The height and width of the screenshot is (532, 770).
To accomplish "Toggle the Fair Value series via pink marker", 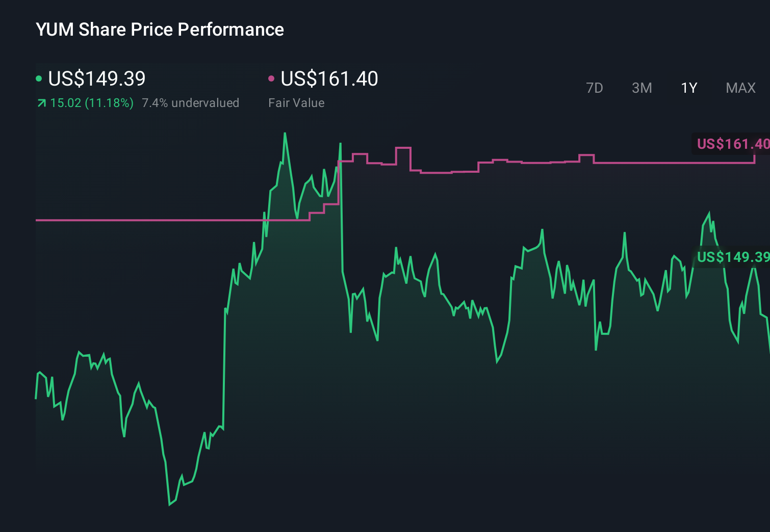I will click(272, 78).
